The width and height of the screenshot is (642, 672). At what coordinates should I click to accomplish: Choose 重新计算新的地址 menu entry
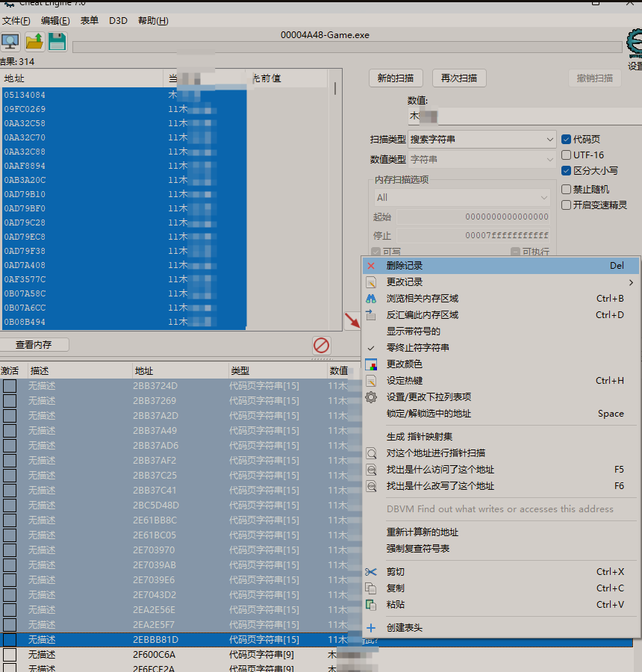click(501, 532)
